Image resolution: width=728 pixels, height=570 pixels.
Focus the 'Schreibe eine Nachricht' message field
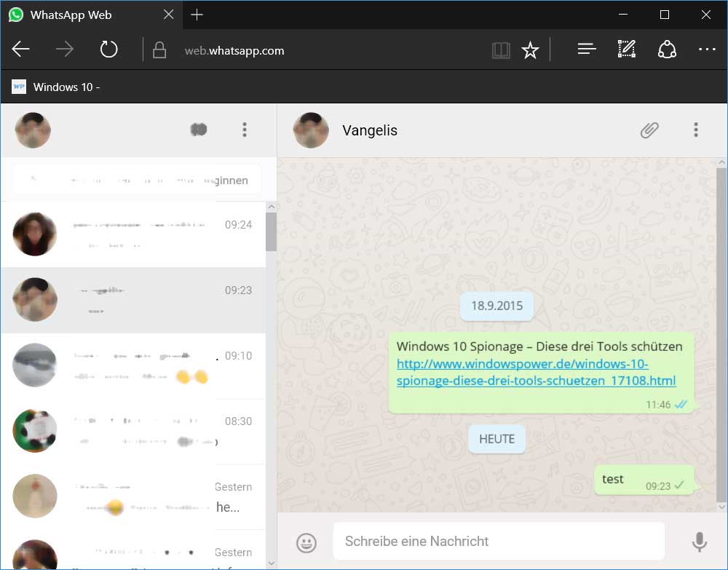499,541
